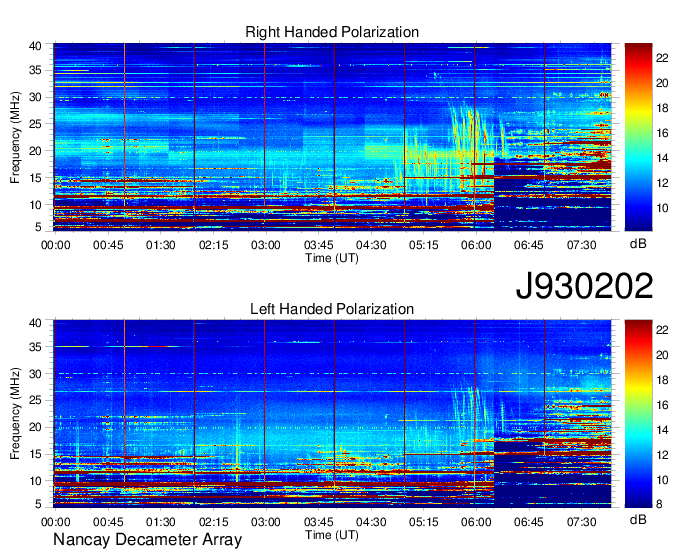Click the Right Handed plot's dB color bar
Image resolution: width=680 pixels, height=552 pixels.
638,137
